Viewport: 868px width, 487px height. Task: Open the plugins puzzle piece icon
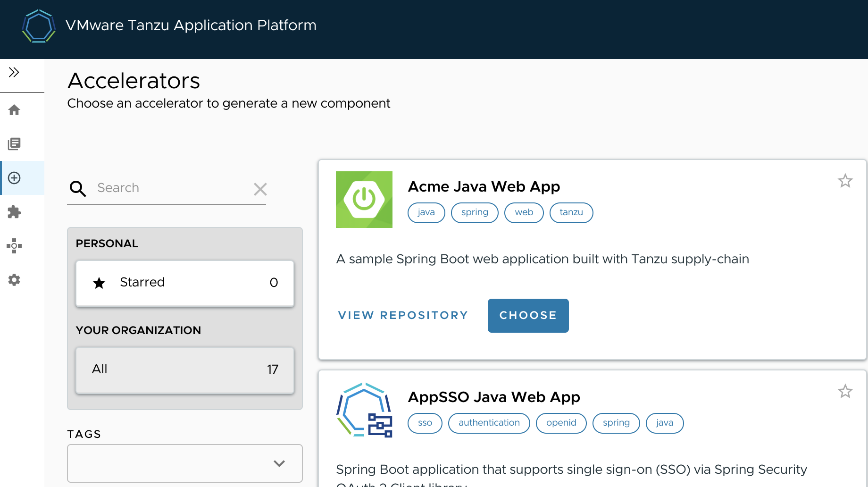point(14,212)
